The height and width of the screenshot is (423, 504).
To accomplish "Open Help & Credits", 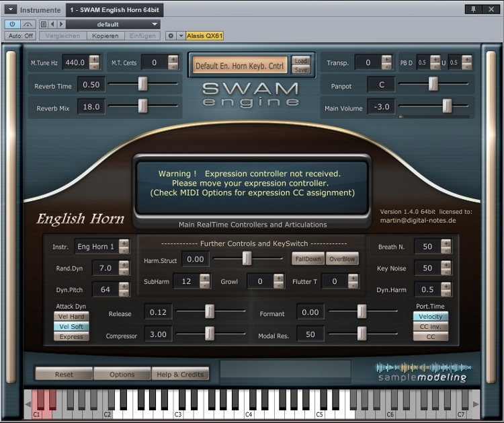I will 180,374.
